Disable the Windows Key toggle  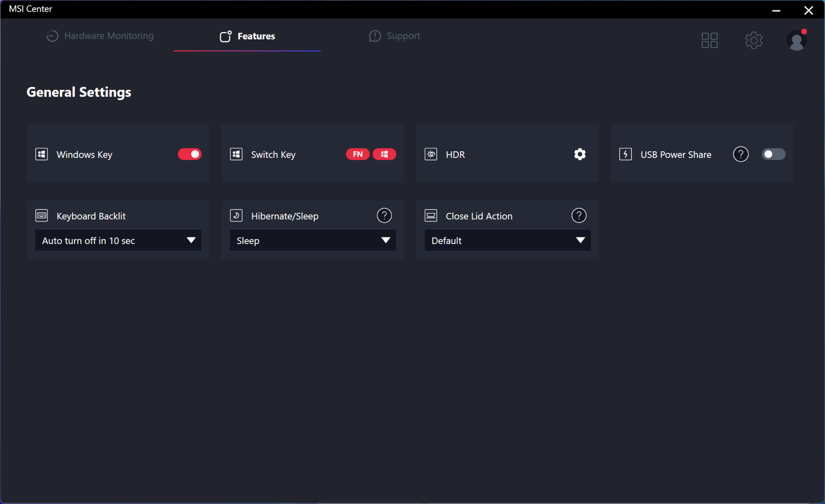tap(189, 154)
